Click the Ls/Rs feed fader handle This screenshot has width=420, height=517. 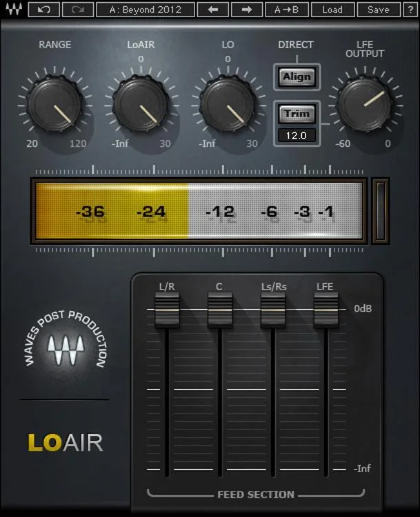(x=273, y=310)
